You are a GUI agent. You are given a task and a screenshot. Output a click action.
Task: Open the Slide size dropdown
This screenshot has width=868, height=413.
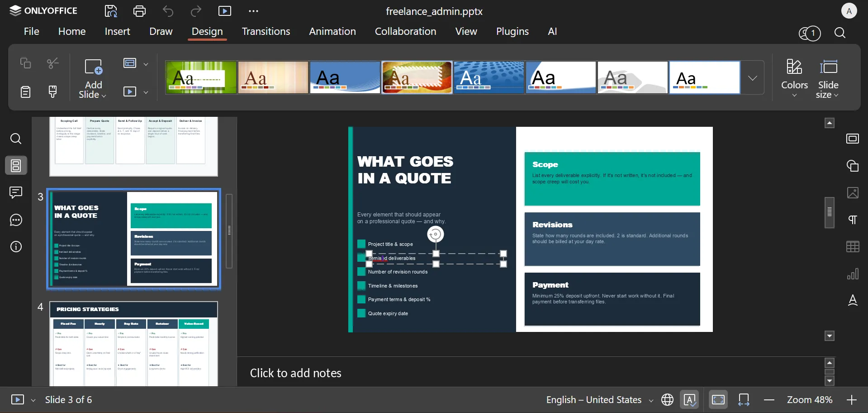[x=828, y=78]
